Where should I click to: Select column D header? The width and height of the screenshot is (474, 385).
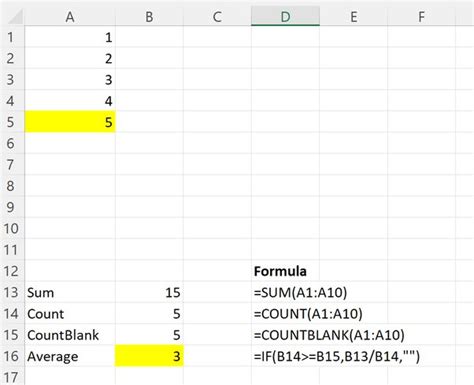point(285,16)
